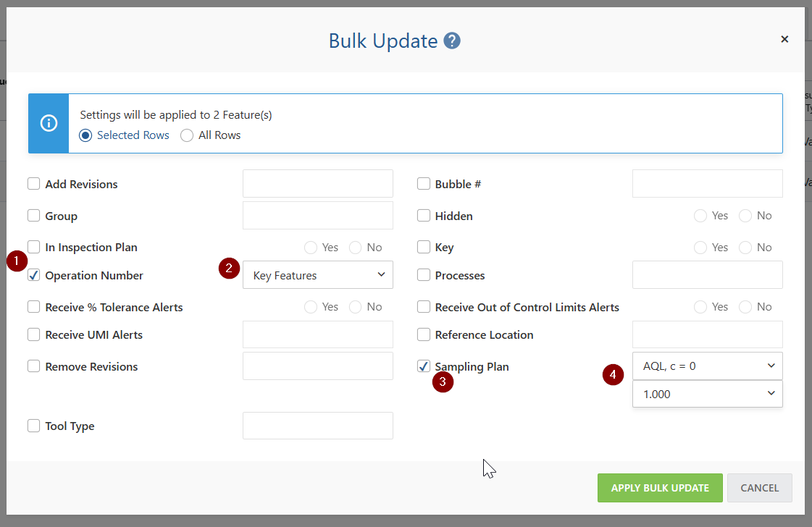Select No for In Inspection Plan
The image size is (812, 527).
[x=355, y=248]
